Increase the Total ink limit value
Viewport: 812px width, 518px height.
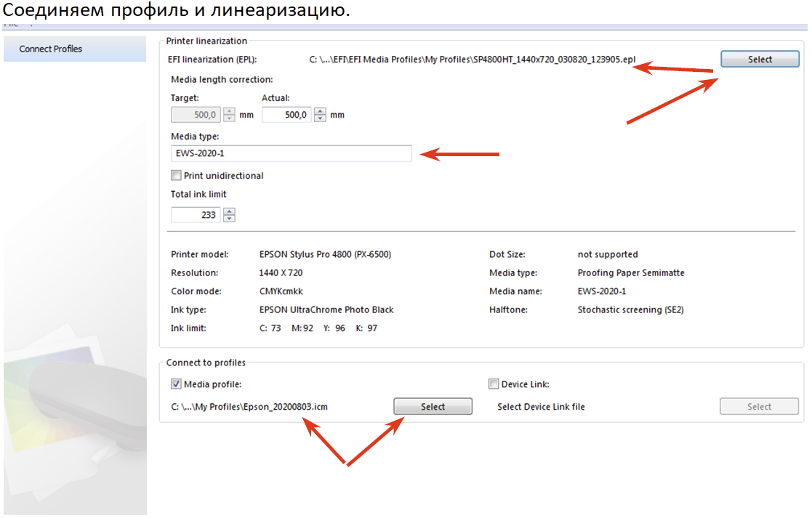(229, 211)
